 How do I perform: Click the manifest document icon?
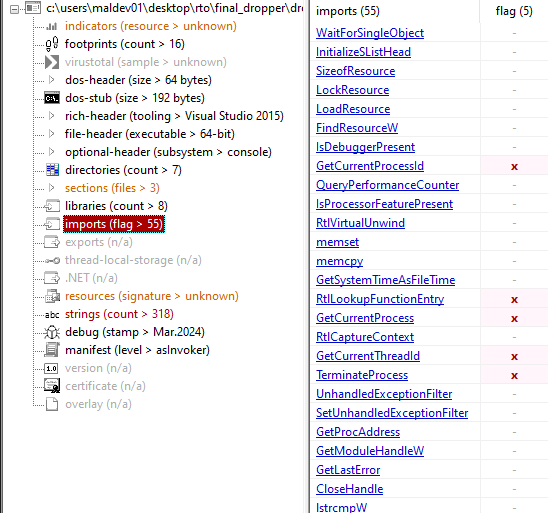[x=52, y=350]
